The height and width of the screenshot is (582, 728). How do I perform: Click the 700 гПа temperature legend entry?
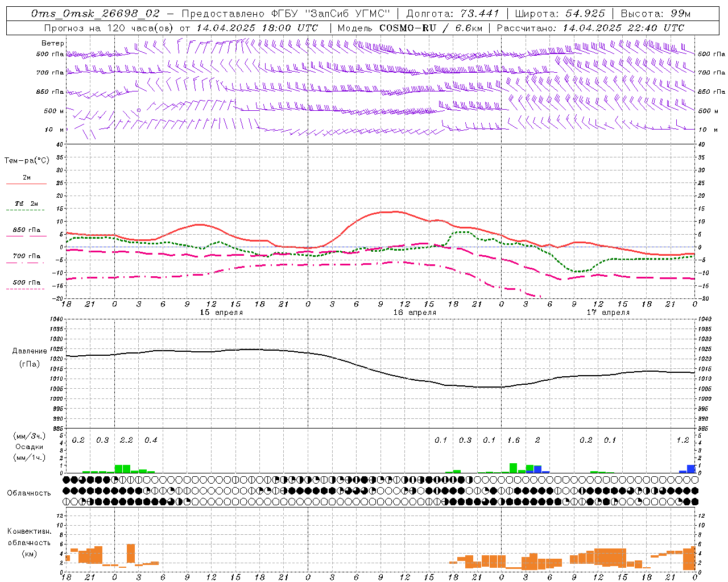pos(27,256)
